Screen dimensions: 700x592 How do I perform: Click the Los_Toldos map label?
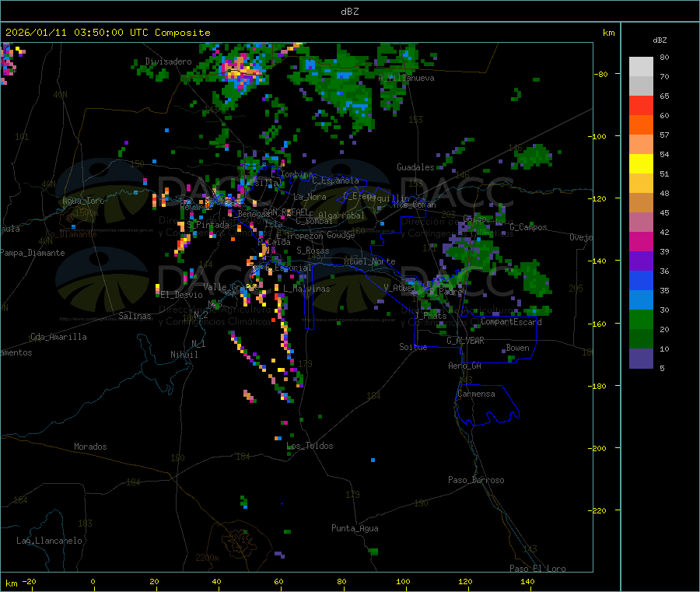(310, 446)
